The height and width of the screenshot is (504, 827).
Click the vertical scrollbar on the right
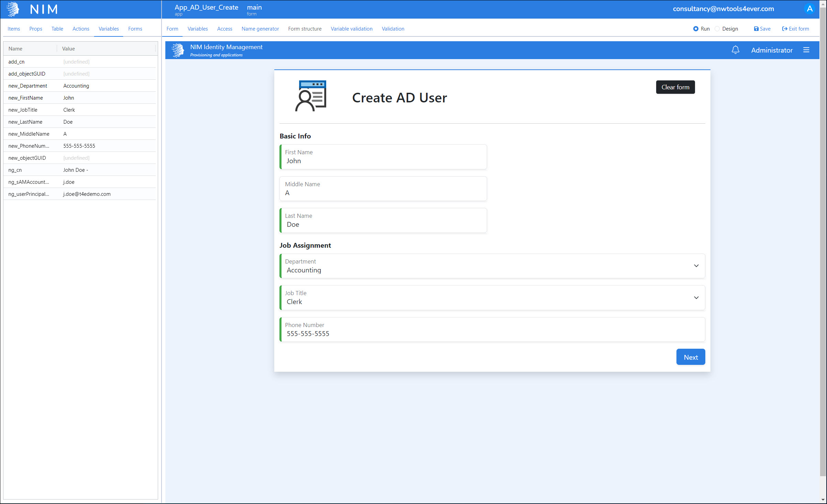tap(823, 240)
